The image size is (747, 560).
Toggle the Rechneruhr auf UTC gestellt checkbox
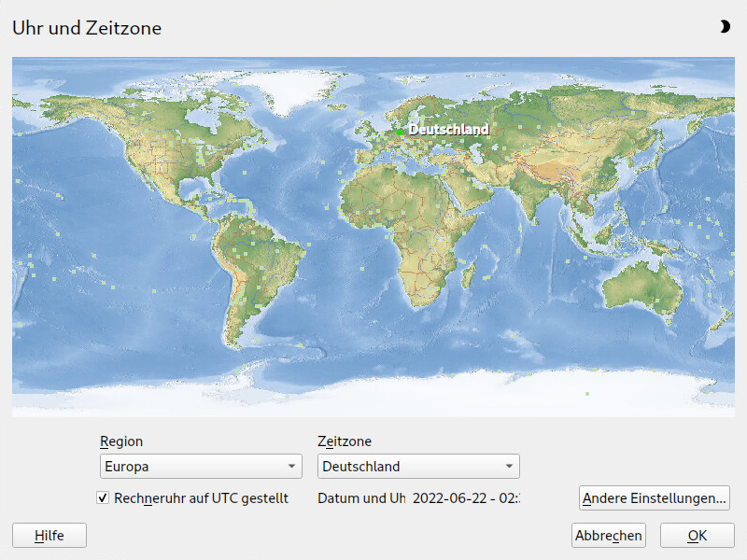(x=103, y=498)
